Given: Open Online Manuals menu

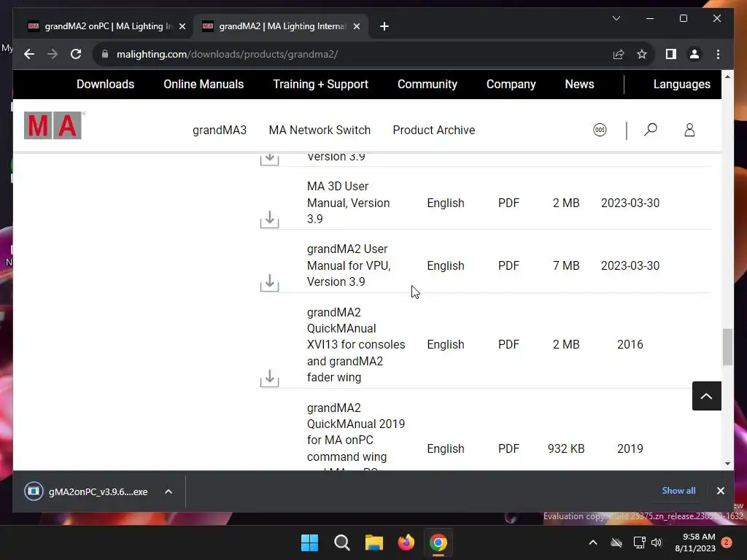Looking at the screenshot, I should (204, 85).
